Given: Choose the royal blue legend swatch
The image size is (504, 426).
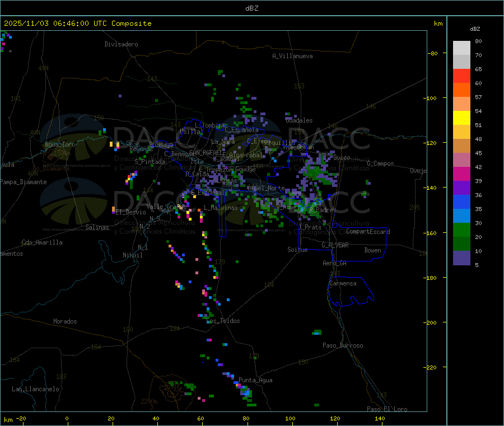Looking at the screenshot, I should click(x=461, y=202).
